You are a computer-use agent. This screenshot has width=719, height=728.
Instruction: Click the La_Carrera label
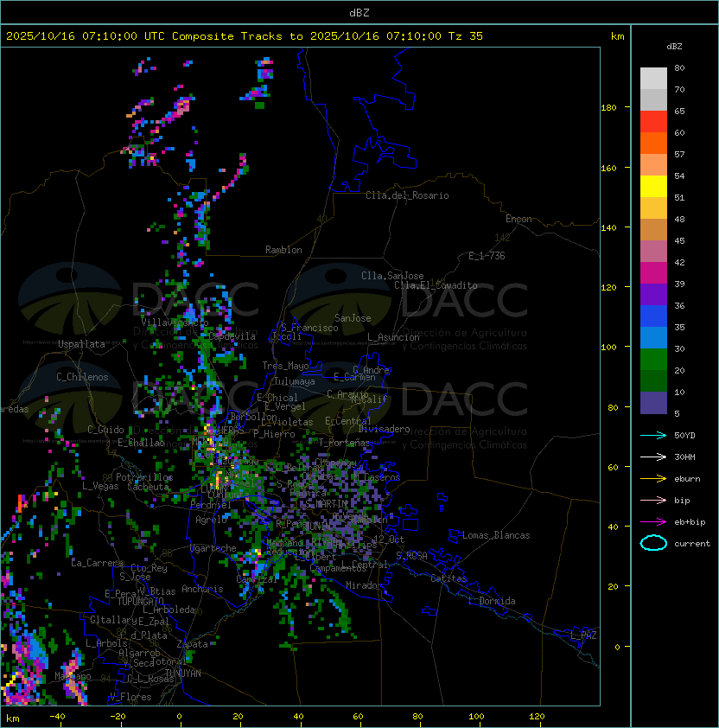click(x=98, y=563)
